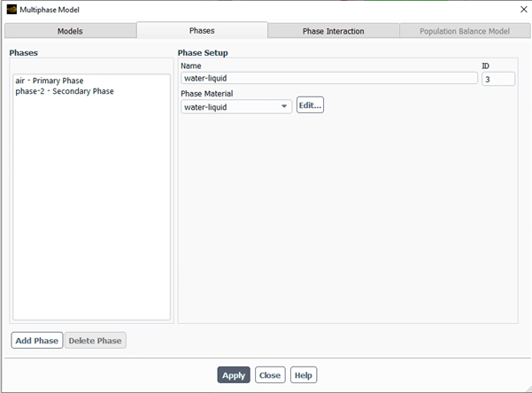Click the Fluent logo icon in title bar
Screen dimensions: 532x393
click(x=12, y=9)
